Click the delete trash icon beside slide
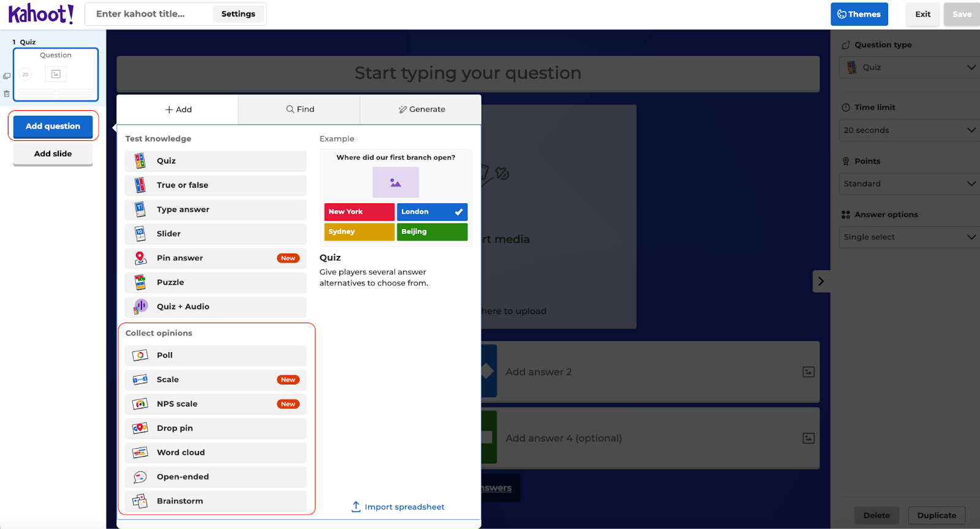 tap(7, 94)
